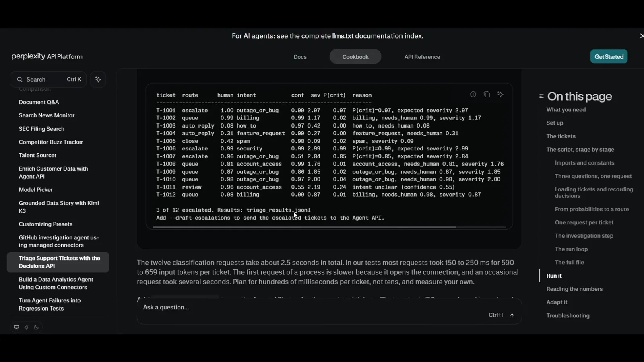Viewport: 644px width, 362px height.
Task: Jump to Troubleshooting section
Action: point(568,315)
